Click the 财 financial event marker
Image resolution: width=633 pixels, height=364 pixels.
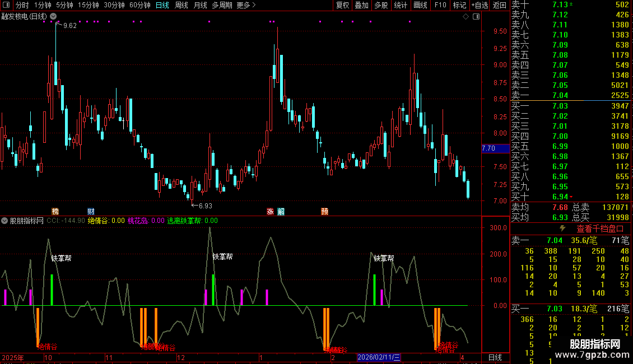(91, 212)
